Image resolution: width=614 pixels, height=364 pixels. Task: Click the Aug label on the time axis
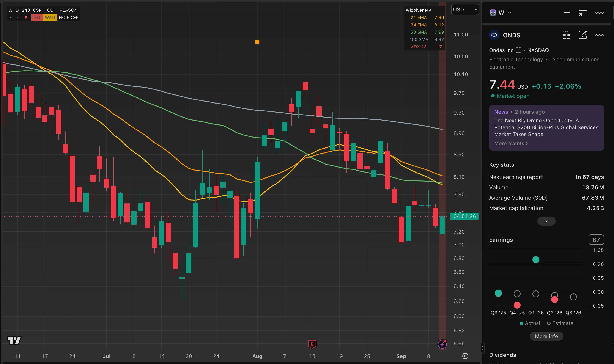coord(257,356)
